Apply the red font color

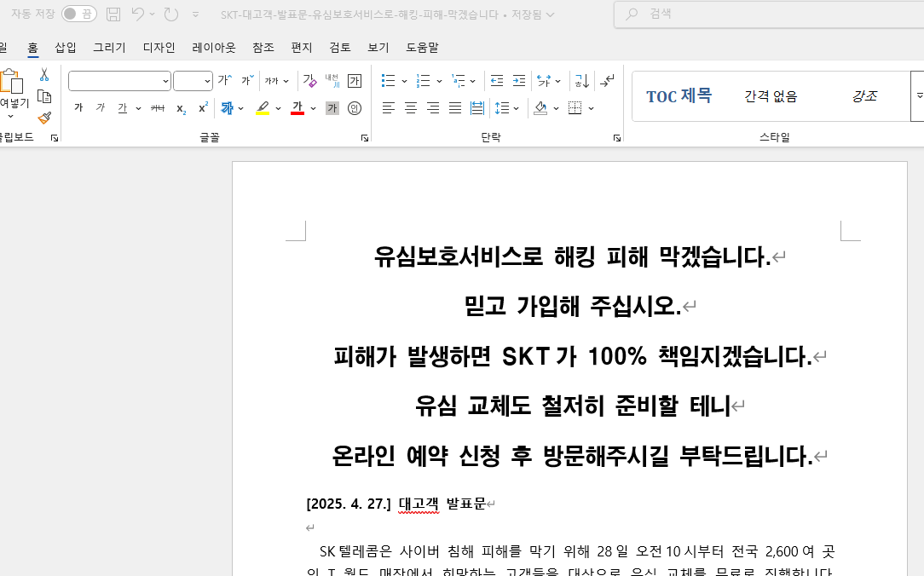pos(297,107)
